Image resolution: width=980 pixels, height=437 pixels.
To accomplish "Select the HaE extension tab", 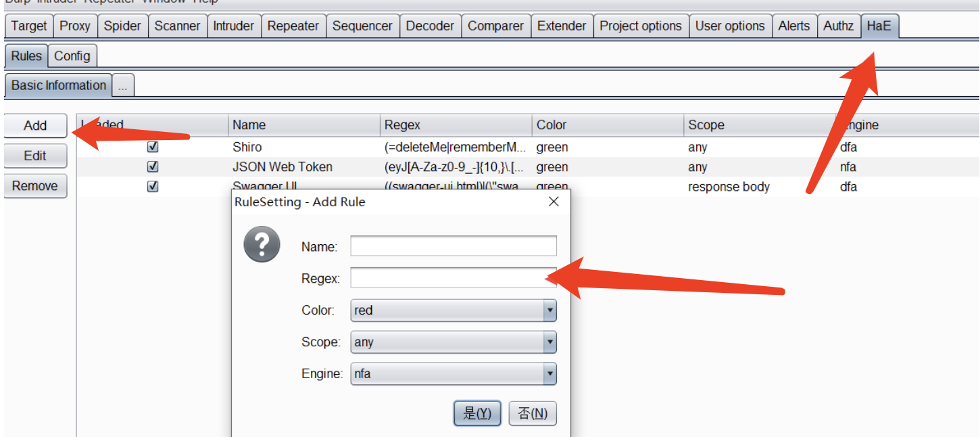I will pos(879,26).
